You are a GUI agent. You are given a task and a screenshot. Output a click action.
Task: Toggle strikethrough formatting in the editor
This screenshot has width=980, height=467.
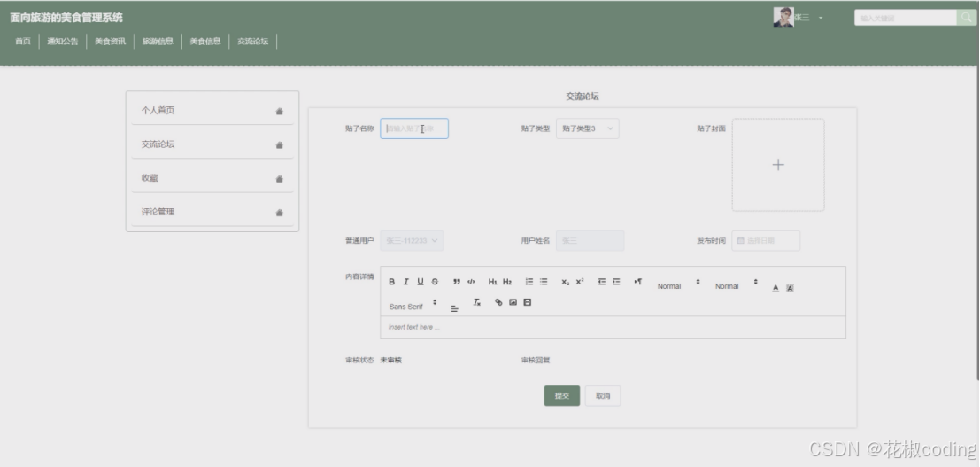[435, 282]
